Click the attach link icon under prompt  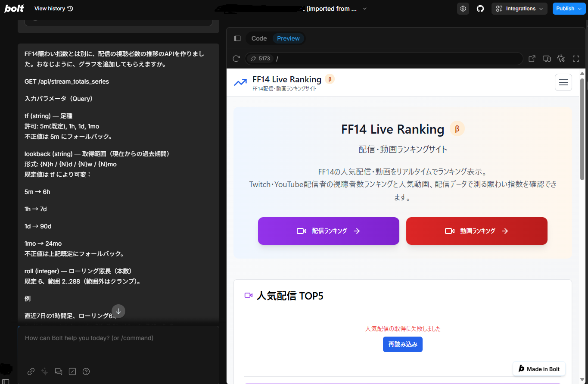coord(31,372)
